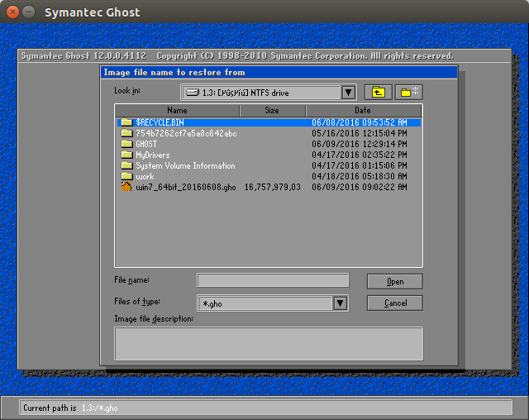Select the win7_64bit_20160608.gho file name
The image size is (529, 420).
click(186, 187)
